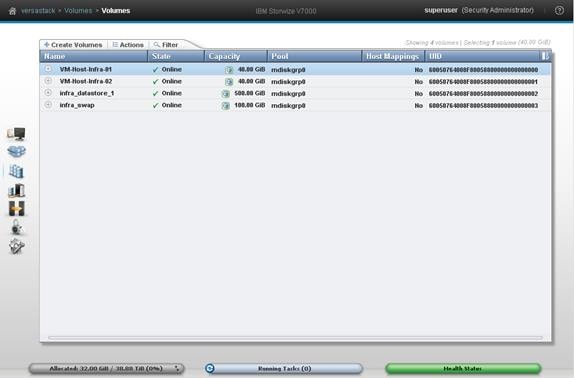Click the allocated capacity bar toggle arrows
The height and width of the screenshot is (378, 574).
(x=177, y=368)
